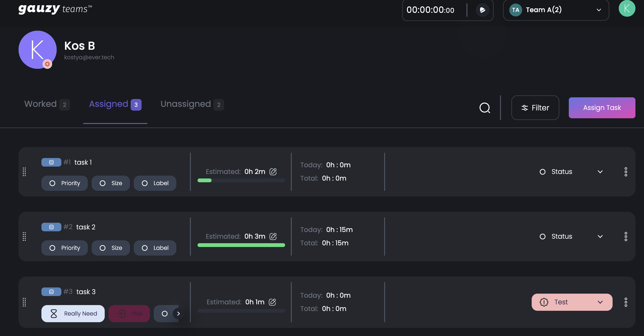Viewport: 644px width, 336px height.
Task: Open the Status dropdown for task 1
Action: 572,172
